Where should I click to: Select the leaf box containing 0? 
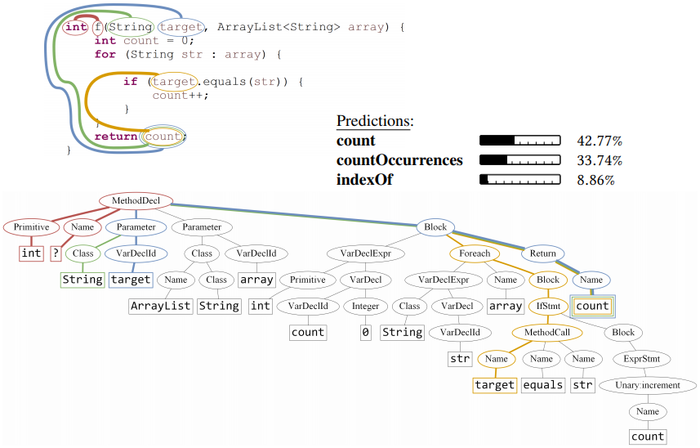pyautogui.click(x=366, y=332)
